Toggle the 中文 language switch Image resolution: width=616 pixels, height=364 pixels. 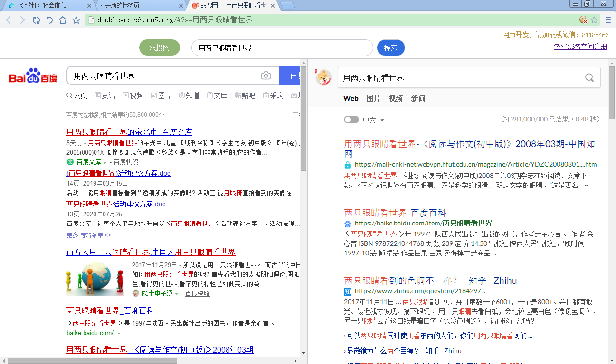coord(351,120)
